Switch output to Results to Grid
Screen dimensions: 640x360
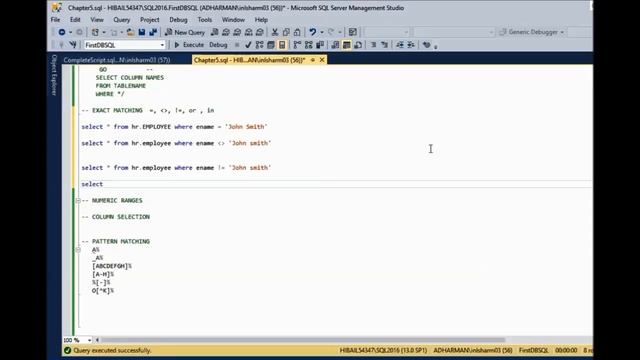tap(347, 45)
